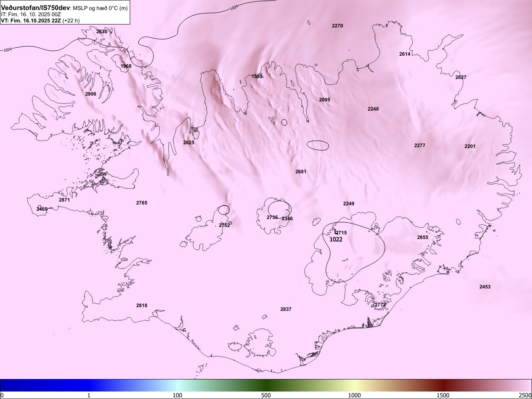The image size is (532, 399).
Task: Click the dark red section of the colorbar
Action: [443, 385]
